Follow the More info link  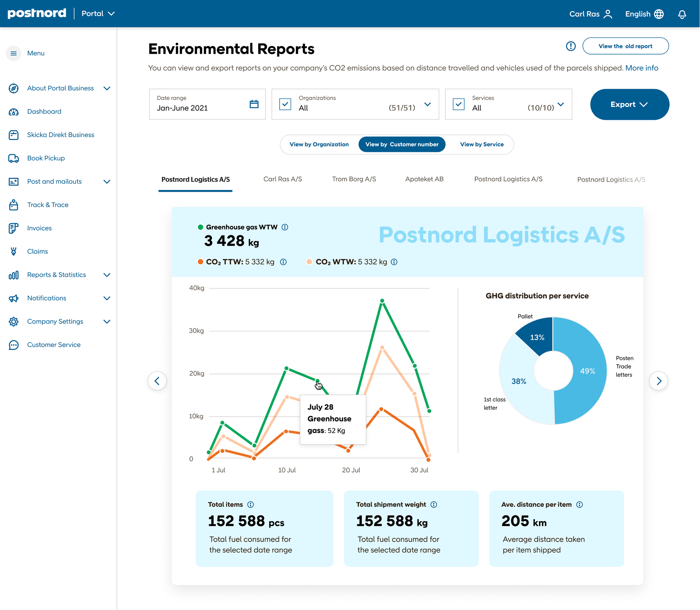pyautogui.click(x=642, y=68)
